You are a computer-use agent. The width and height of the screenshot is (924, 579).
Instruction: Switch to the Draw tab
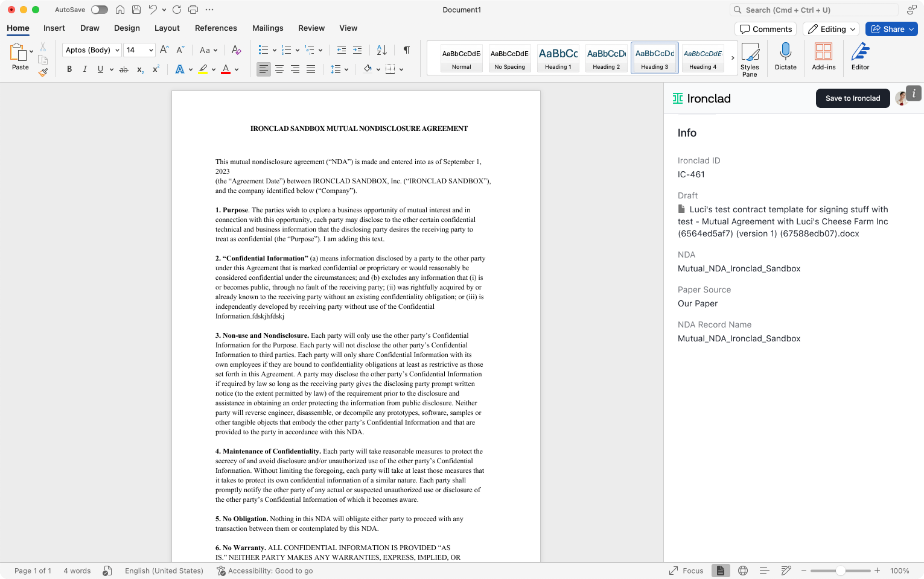click(90, 28)
